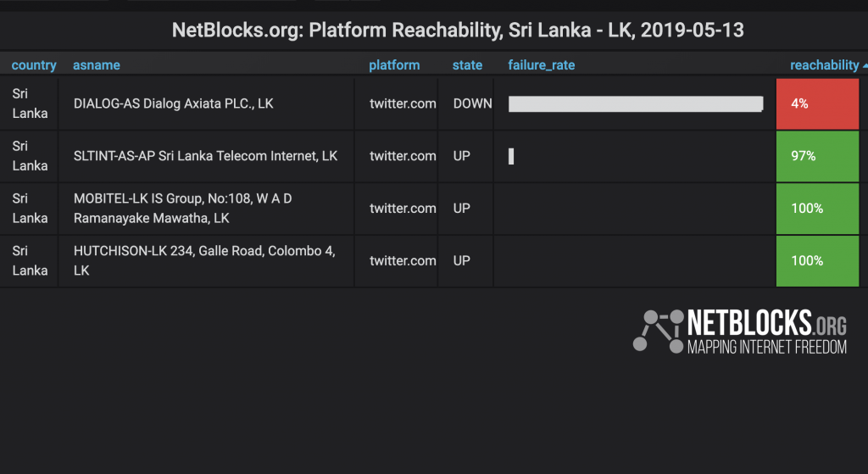The width and height of the screenshot is (868, 474).
Task: Click the HUTCHISON-LK Galle Road asname cell
Action: (x=206, y=261)
